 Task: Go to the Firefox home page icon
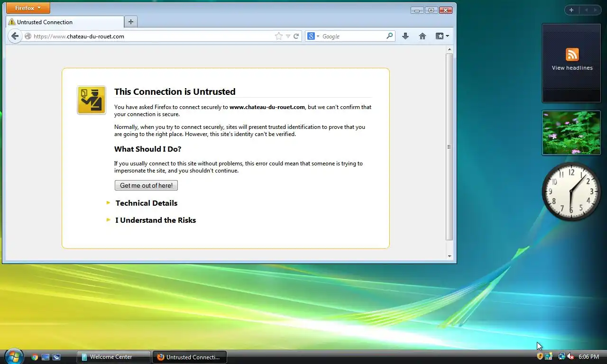click(423, 36)
